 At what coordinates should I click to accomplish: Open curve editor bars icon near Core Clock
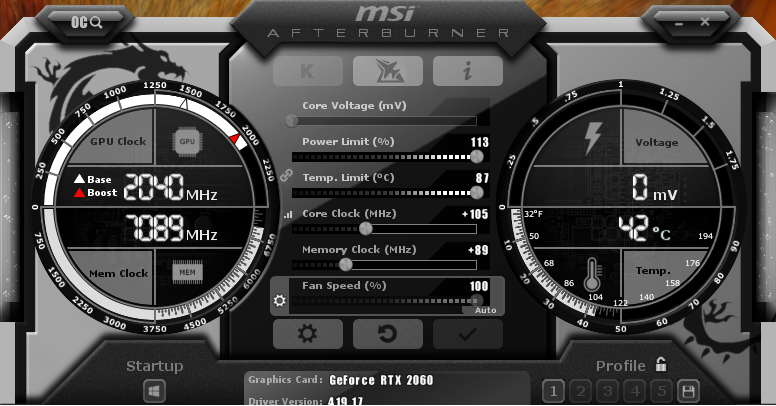(x=288, y=214)
